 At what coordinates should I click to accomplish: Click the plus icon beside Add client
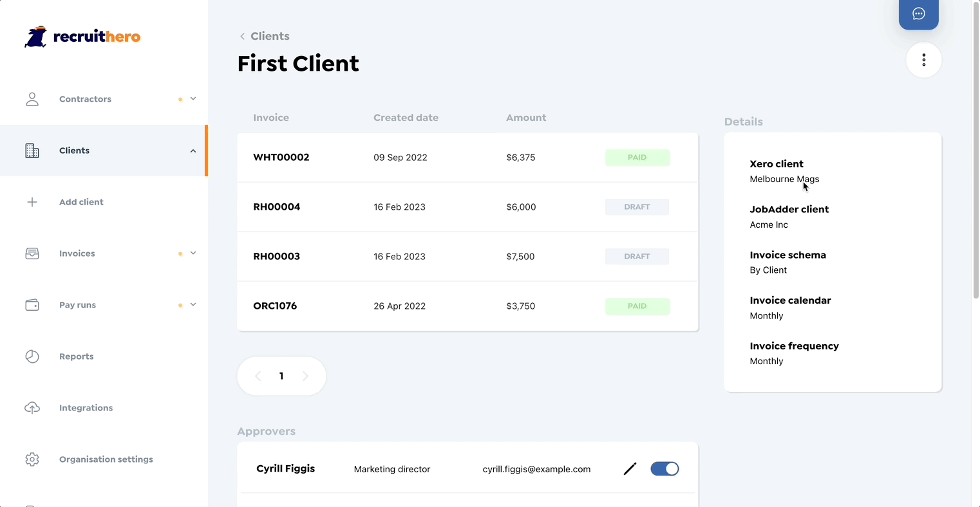point(32,202)
